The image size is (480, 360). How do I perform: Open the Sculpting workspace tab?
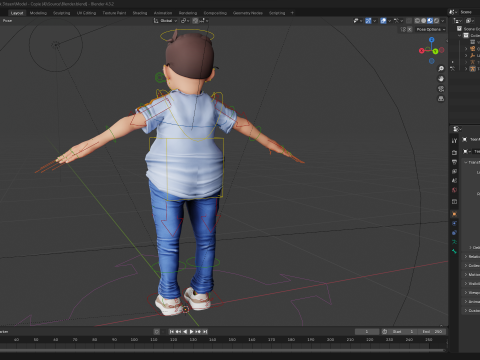pos(62,13)
